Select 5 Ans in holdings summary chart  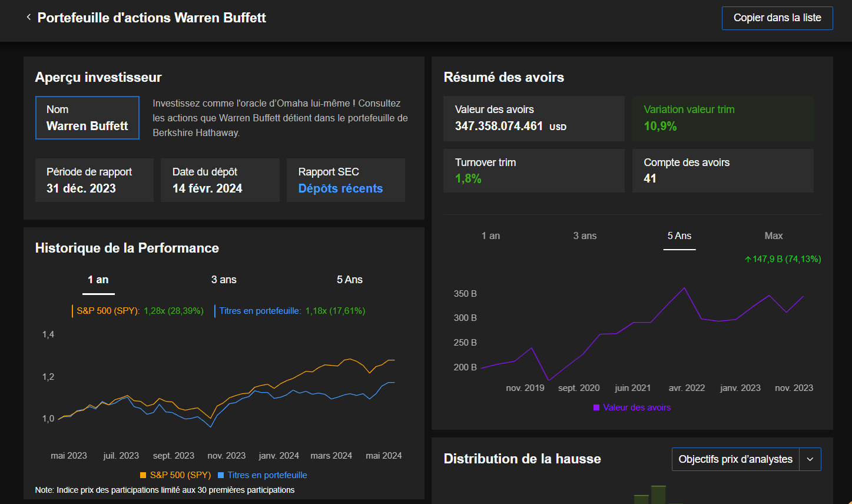pos(679,236)
